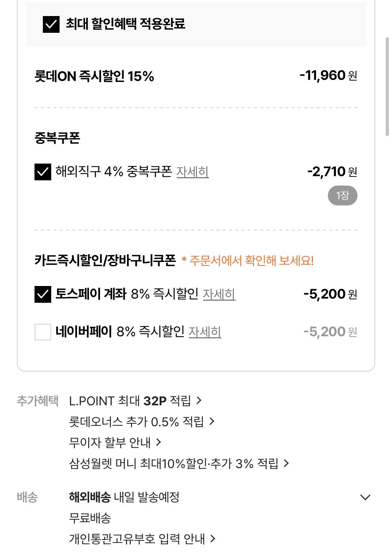The image size is (392, 556).
Task: Open 자세히 link for 해외직구 중복쿠폰
Action: click(192, 172)
